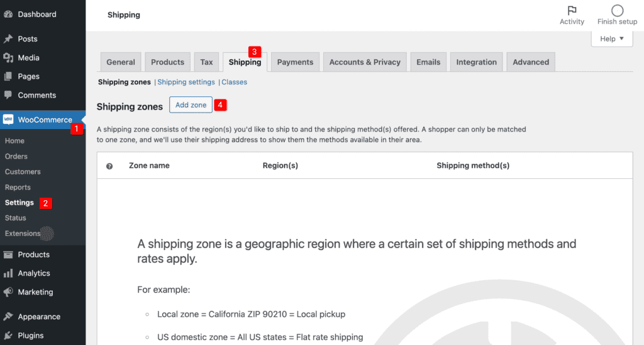Click the Posts pushpin icon

(x=8, y=39)
